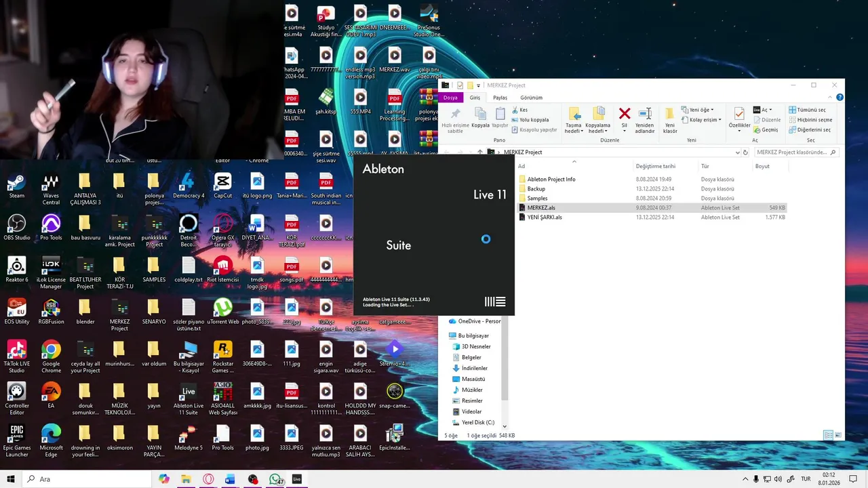The image size is (868, 488).
Task: Click Yolu kopyala in the ribbon
Action: coord(530,120)
